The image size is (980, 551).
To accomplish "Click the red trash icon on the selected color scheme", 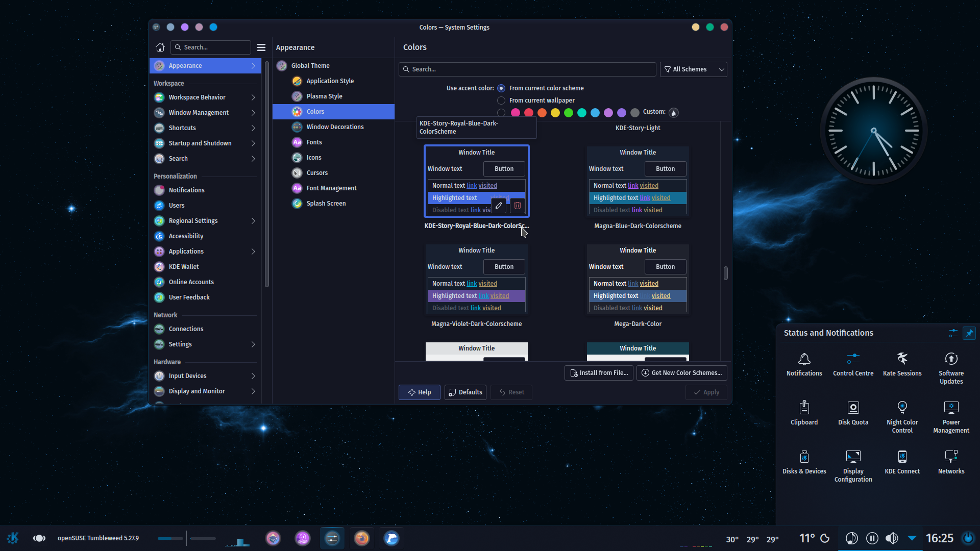I will tap(517, 206).
